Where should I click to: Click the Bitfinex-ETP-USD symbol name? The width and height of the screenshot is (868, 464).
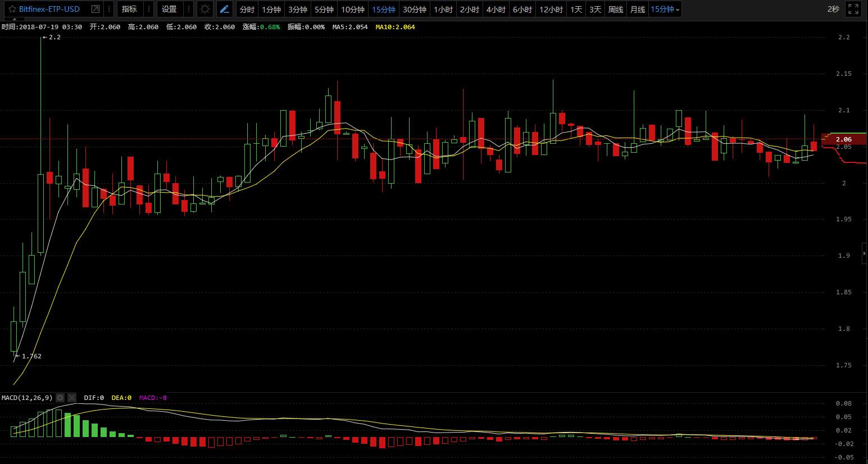[x=49, y=10]
